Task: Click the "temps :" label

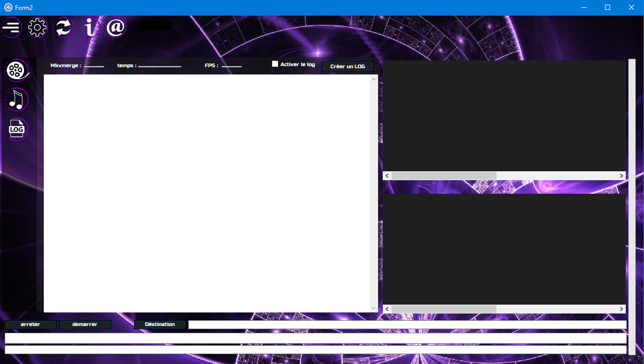Action: point(127,66)
